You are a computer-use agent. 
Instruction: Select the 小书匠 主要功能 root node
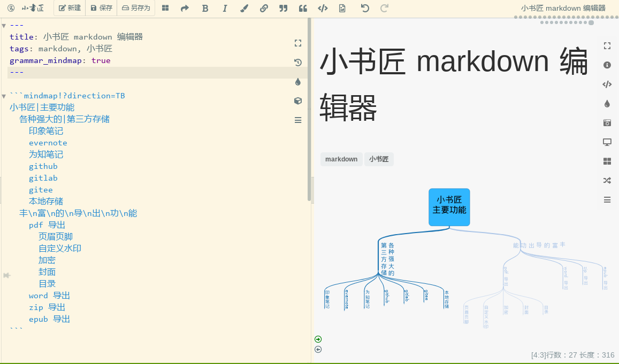(449, 207)
